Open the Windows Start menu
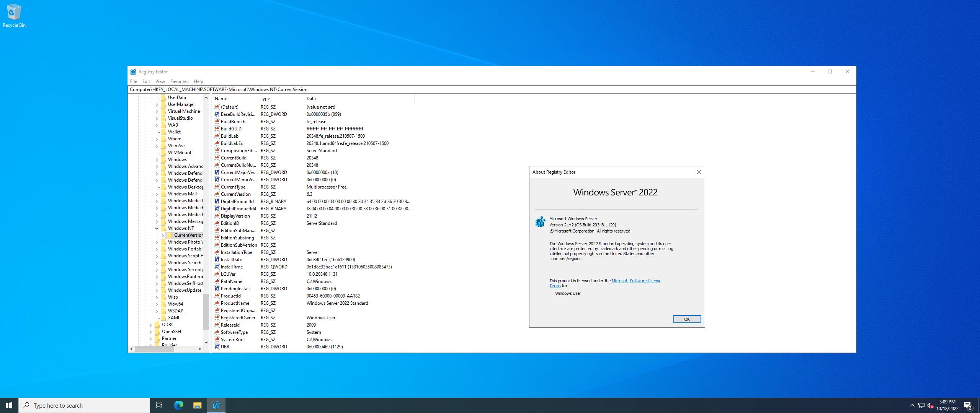The height and width of the screenshot is (413, 980). [x=9, y=405]
